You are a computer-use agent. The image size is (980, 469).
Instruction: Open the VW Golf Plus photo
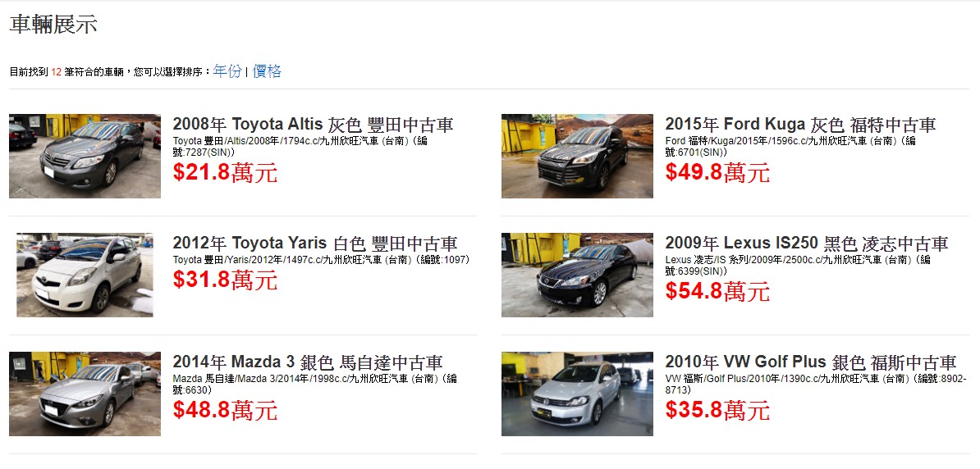[x=577, y=394]
